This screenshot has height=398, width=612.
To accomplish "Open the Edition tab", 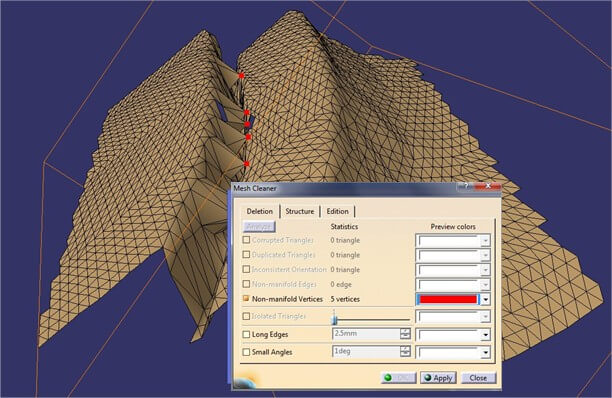I will click(x=337, y=211).
